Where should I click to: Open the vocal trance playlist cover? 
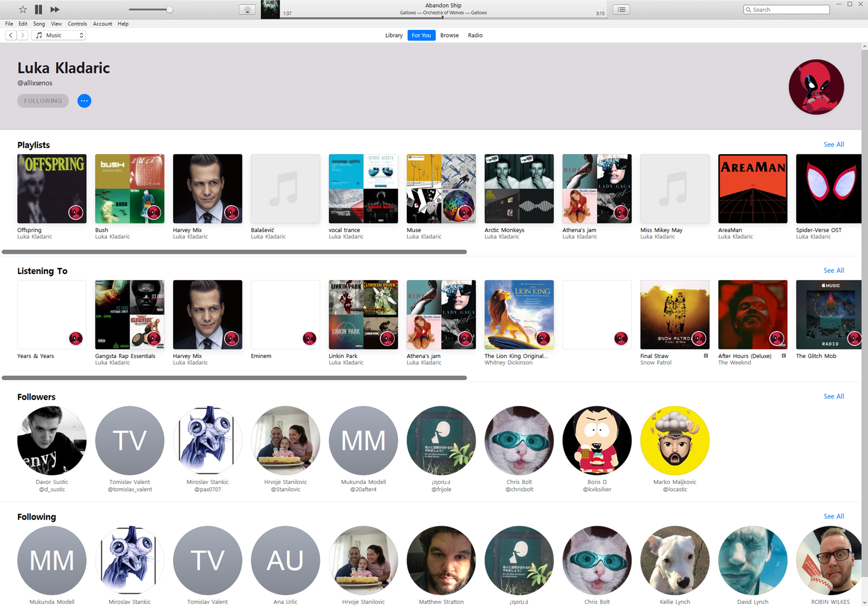click(x=363, y=189)
